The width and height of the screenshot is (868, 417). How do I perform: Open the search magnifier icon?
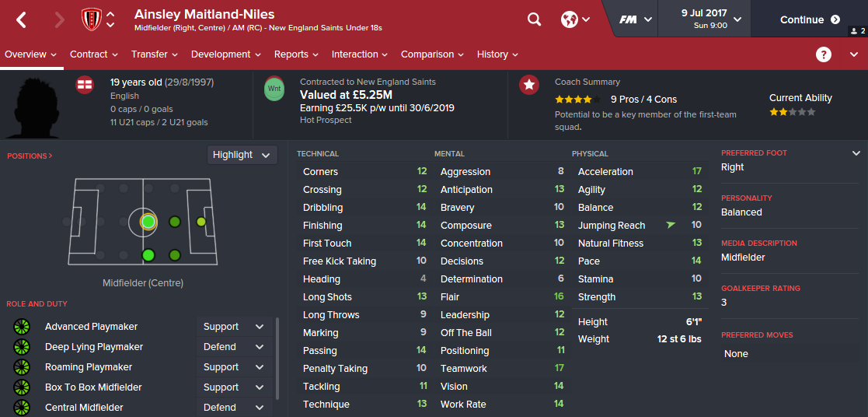pyautogui.click(x=534, y=19)
